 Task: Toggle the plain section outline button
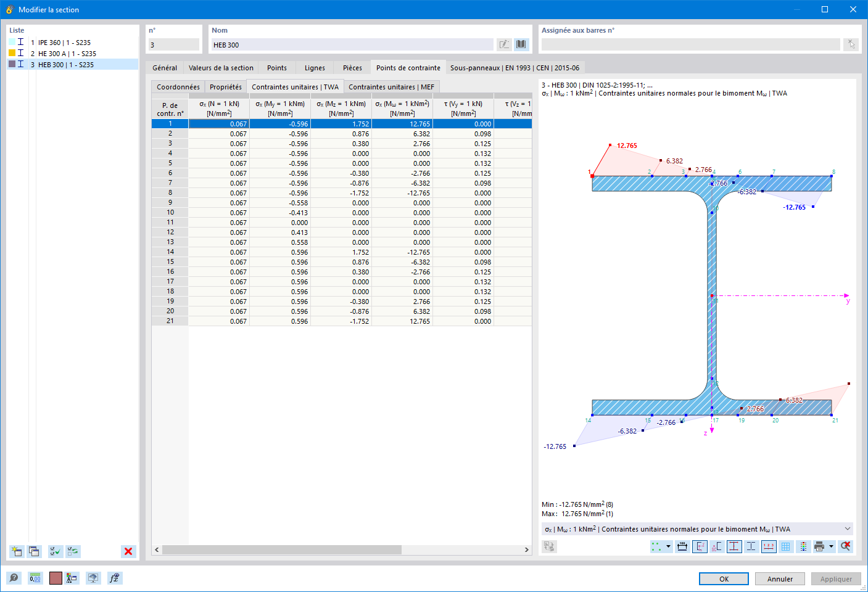(x=751, y=546)
